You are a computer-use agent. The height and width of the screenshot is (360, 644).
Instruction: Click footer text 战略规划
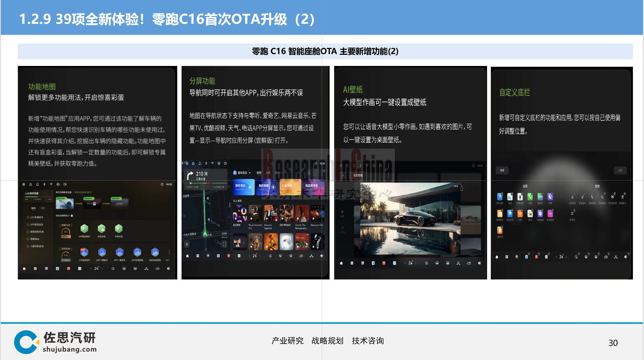click(x=327, y=341)
